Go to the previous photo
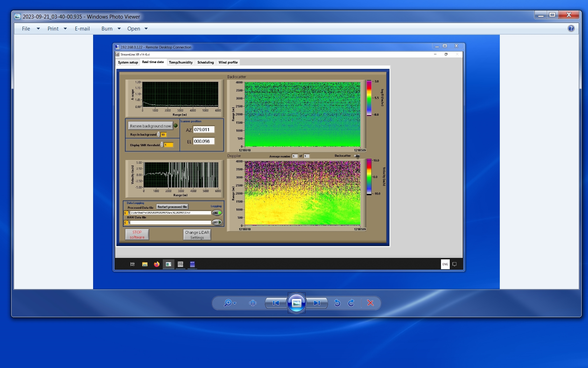The height and width of the screenshot is (368, 588). pyautogui.click(x=276, y=303)
